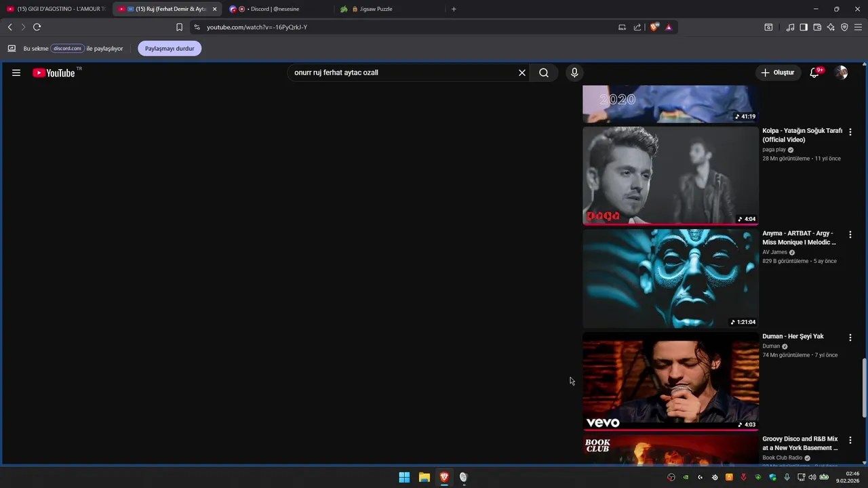
Task: Open the YouTube guide hamburger menu
Action: [16, 73]
